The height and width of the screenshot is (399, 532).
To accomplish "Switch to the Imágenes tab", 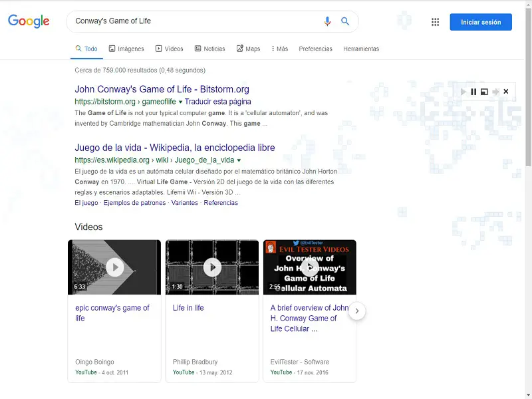I will (126, 49).
